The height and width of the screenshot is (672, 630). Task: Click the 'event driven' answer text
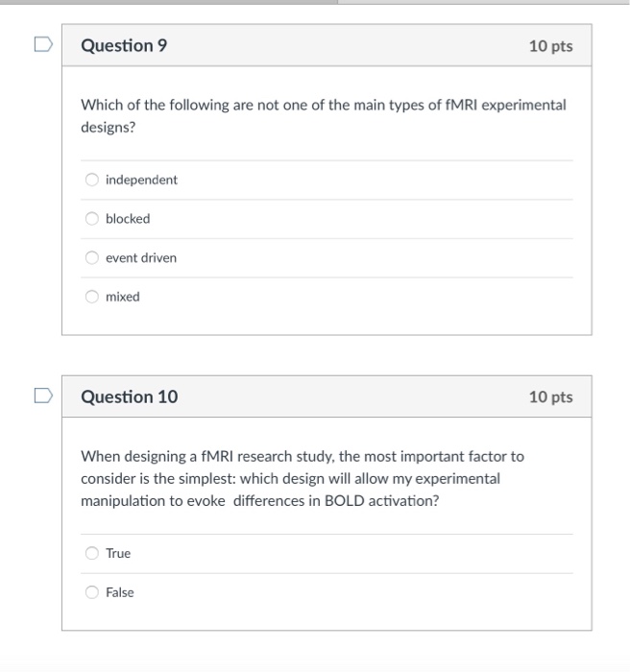141,257
